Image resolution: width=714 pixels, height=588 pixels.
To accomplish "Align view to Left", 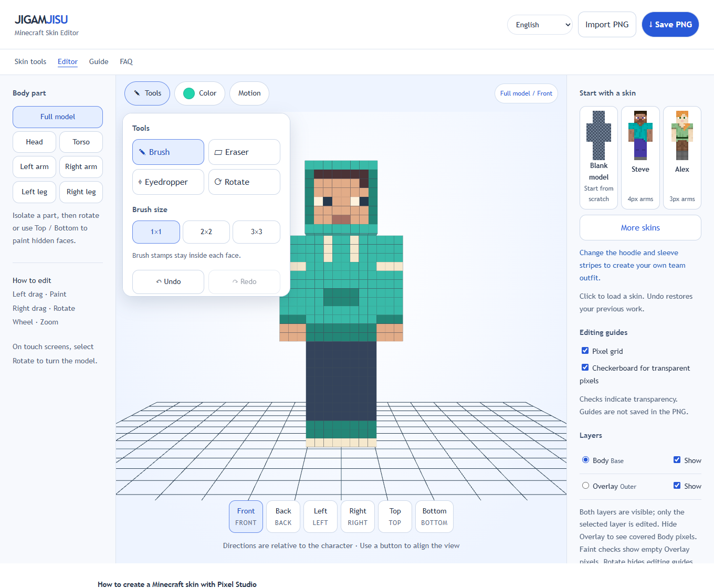I will [320, 517].
